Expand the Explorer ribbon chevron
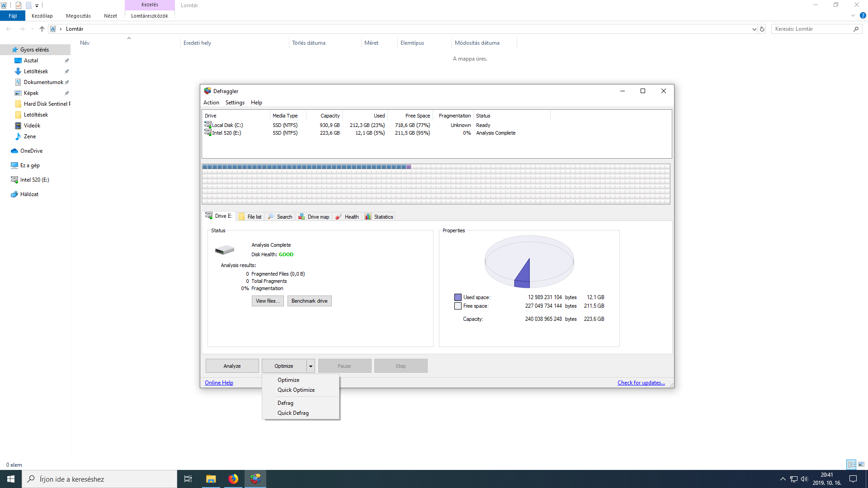 point(853,15)
